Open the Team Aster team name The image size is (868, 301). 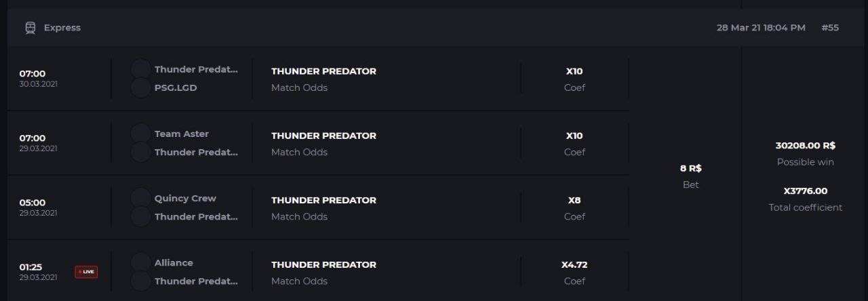[182, 134]
